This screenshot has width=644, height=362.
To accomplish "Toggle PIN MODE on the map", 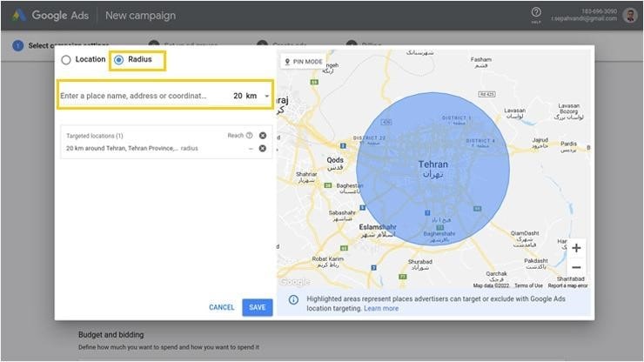I will [x=304, y=62].
